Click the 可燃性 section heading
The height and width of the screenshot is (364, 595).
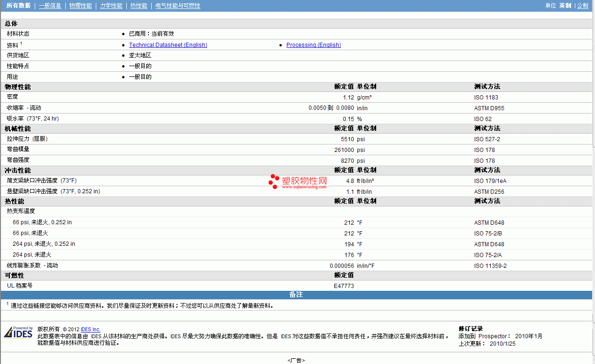pyautogui.click(x=15, y=275)
